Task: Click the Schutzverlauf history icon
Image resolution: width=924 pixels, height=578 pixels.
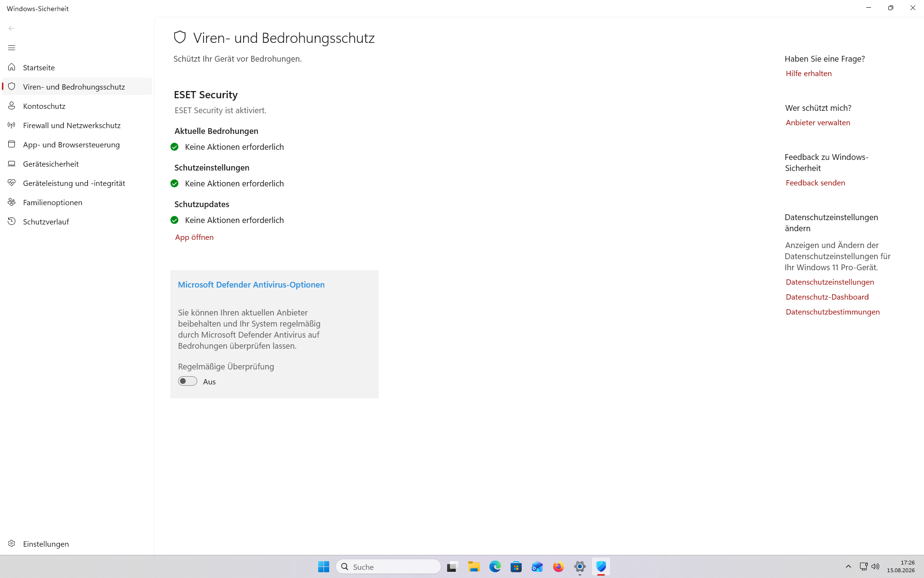Action: [x=12, y=221]
